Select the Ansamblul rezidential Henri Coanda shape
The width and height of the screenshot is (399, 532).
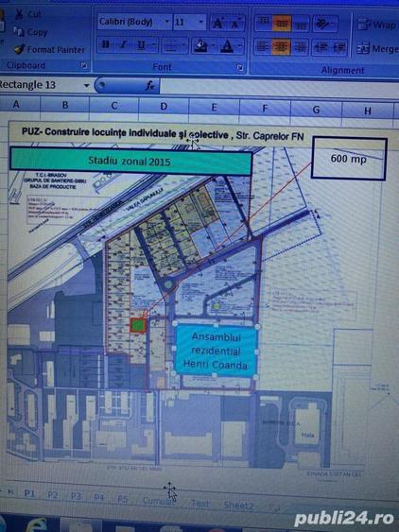(x=216, y=351)
